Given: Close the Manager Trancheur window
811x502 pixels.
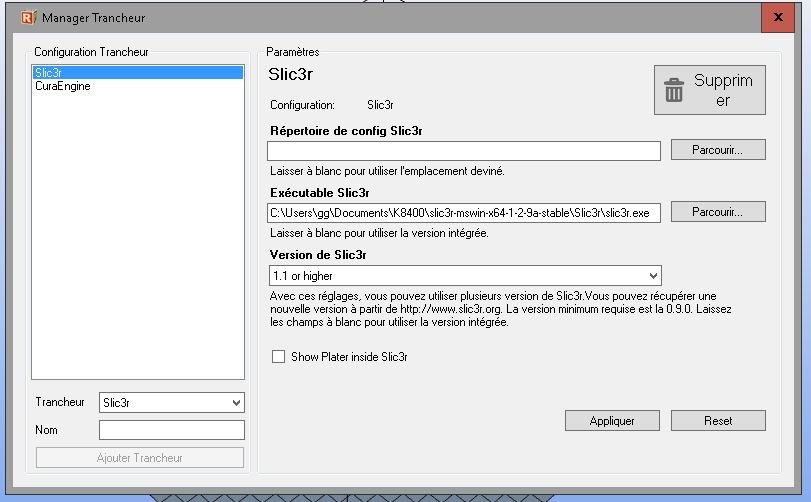Looking at the screenshot, I should pyautogui.click(x=777, y=17).
